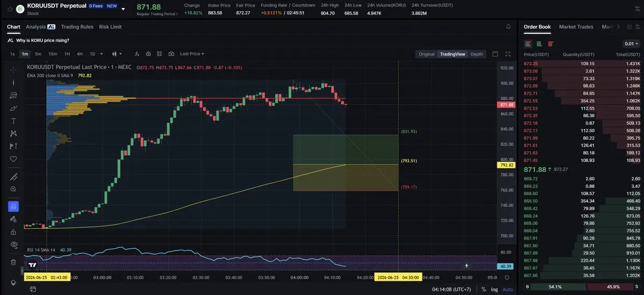
Task: Select the XABCD pattern tool
Action: pyautogui.click(x=13, y=133)
